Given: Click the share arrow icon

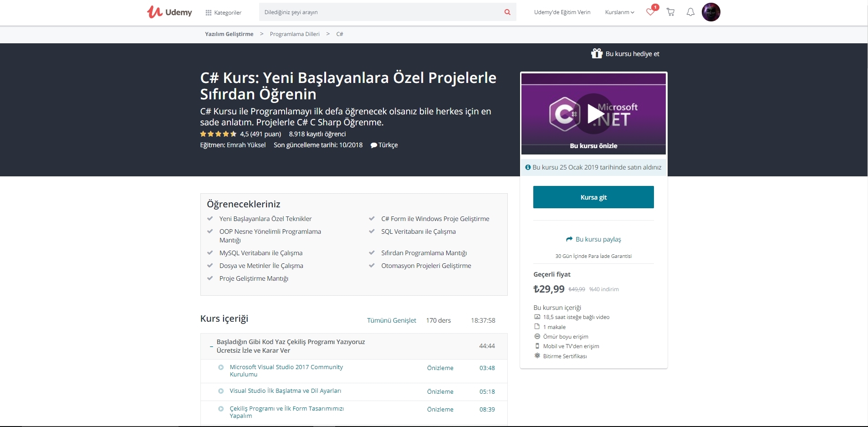Looking at the screenshot, I should pos(569,239).
